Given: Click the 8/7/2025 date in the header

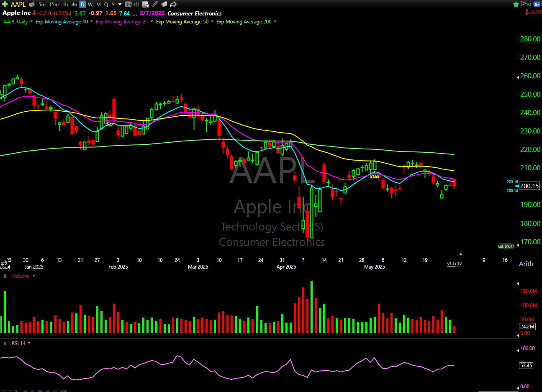Looking at the screenshot, I should tap(152, 13).
